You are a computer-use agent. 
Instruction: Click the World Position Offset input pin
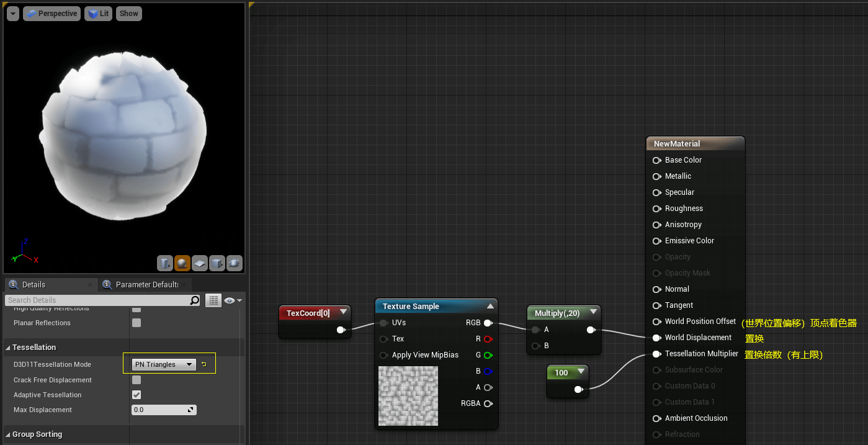tap(657, 321)
